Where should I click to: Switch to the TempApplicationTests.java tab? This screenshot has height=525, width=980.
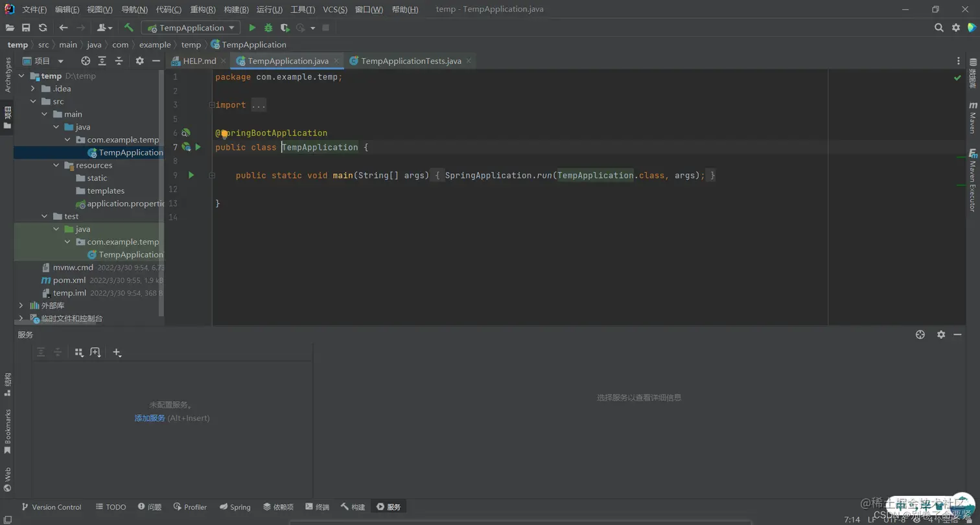coord(411,61)
